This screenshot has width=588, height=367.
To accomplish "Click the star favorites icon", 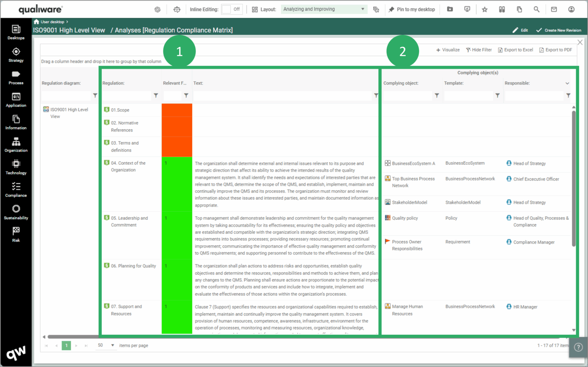I will click(x=485, y=9).
